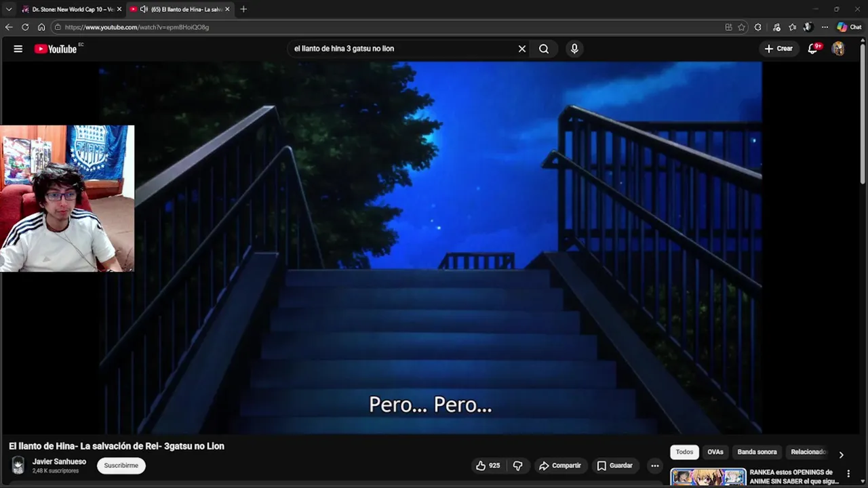Open Copilot Chat sidebar
The height and width of the screenshot is (488, 868).
[849, 27]
